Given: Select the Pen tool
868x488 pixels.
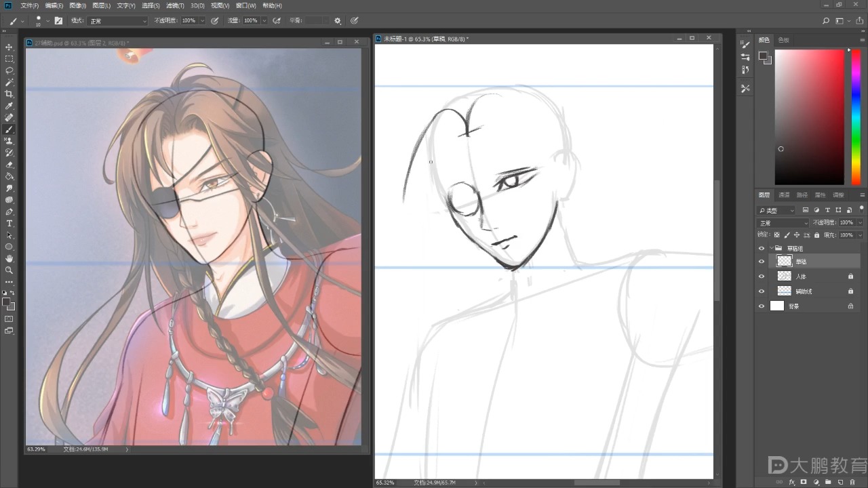Looking at the screenshot, I should [9, 211].
